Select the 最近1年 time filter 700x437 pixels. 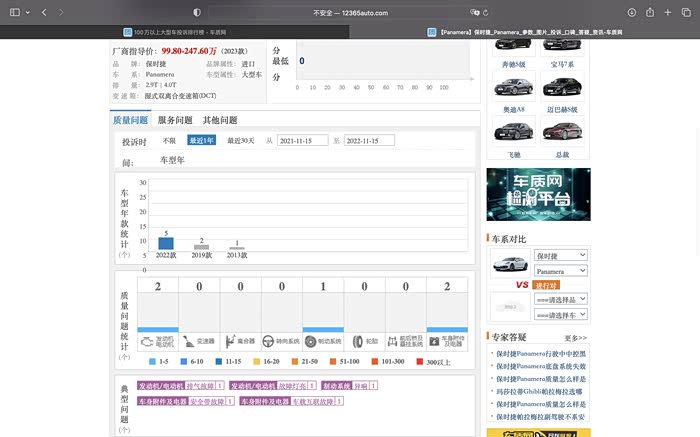coord(201,141)
